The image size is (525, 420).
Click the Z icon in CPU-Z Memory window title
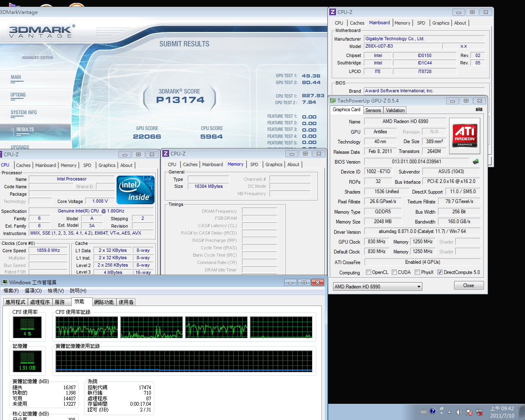click(166, 153)
